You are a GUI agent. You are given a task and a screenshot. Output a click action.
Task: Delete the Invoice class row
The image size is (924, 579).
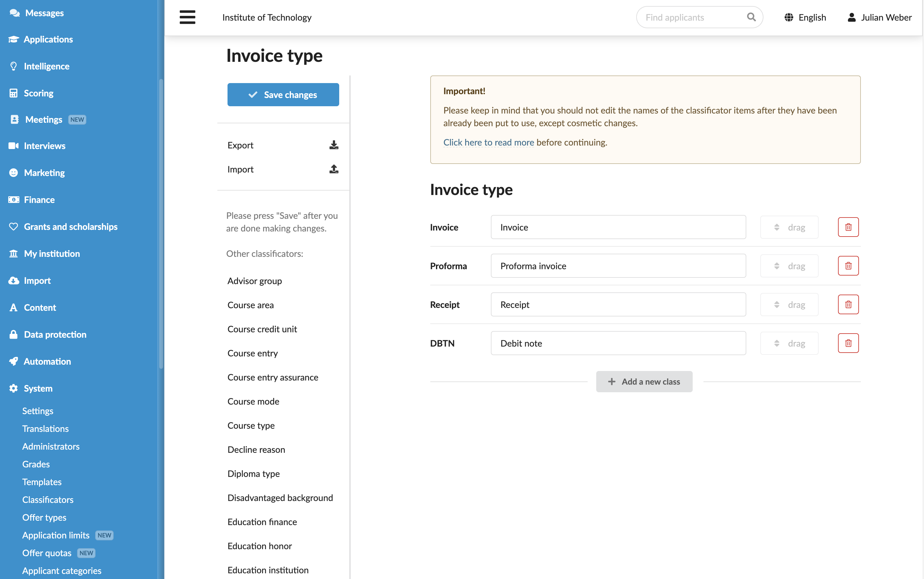(x=848, y=227)
